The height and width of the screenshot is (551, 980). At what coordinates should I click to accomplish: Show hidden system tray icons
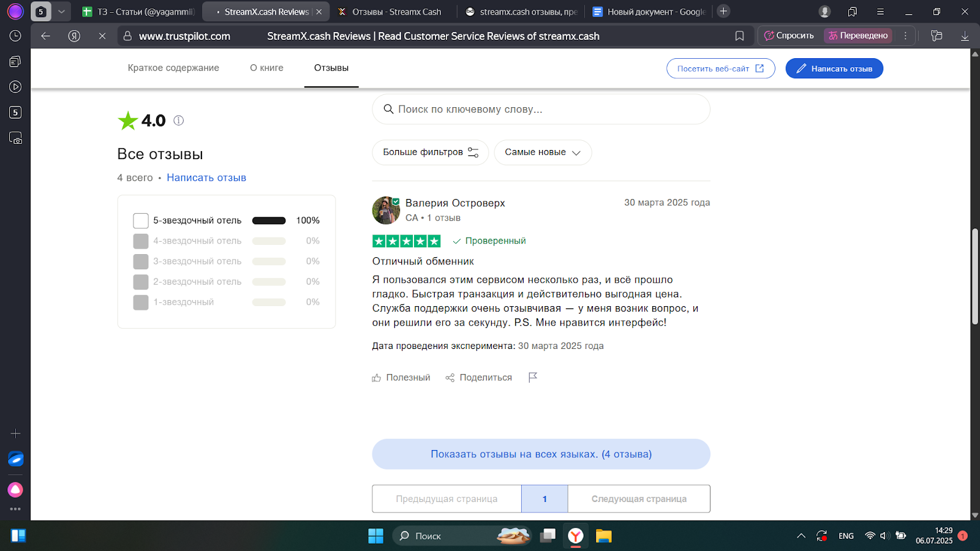coord(801,536)
